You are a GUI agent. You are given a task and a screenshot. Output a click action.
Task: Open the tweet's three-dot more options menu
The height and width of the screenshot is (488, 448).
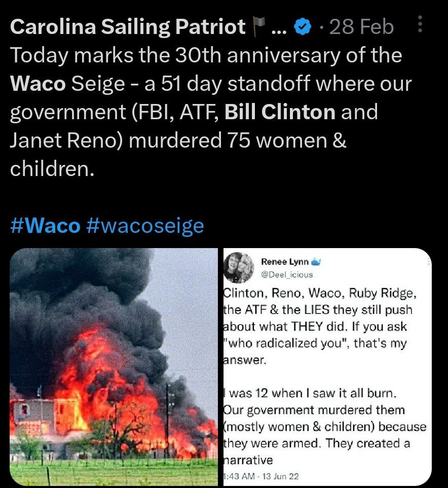coord(420,24)
